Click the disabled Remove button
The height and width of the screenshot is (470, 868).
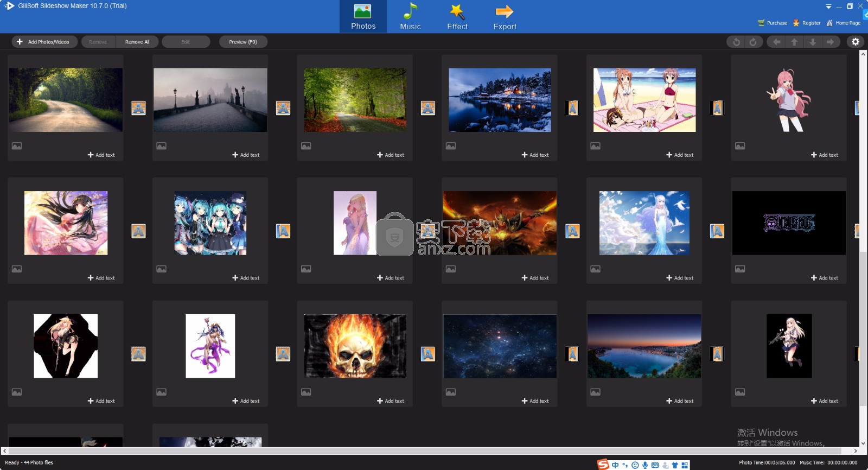click(x=98, y=42)
